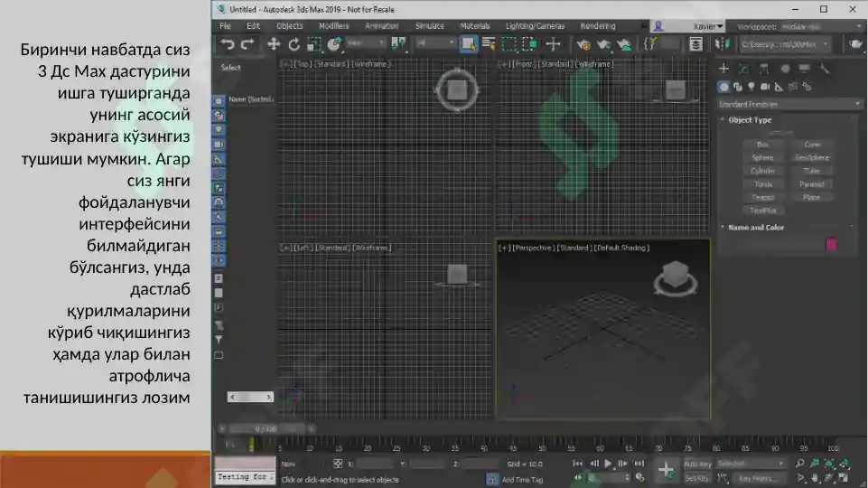The width and height of the screenshot is (868, 488).
Task: Go to the start frame button
Action: [x=577, y=464]
